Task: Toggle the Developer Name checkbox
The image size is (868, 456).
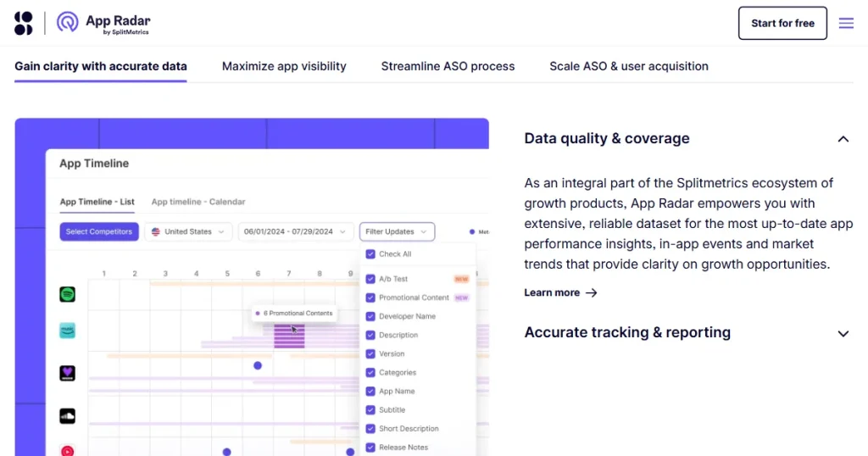Action: pyautogui.click(x=370, y=316)
